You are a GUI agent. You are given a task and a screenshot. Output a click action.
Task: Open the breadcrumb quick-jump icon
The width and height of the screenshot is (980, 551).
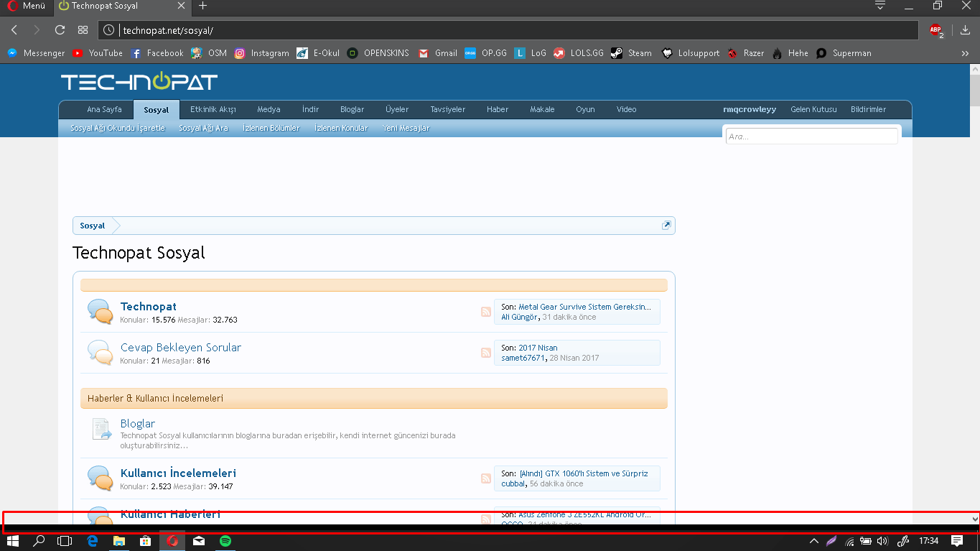pos(666,226)
